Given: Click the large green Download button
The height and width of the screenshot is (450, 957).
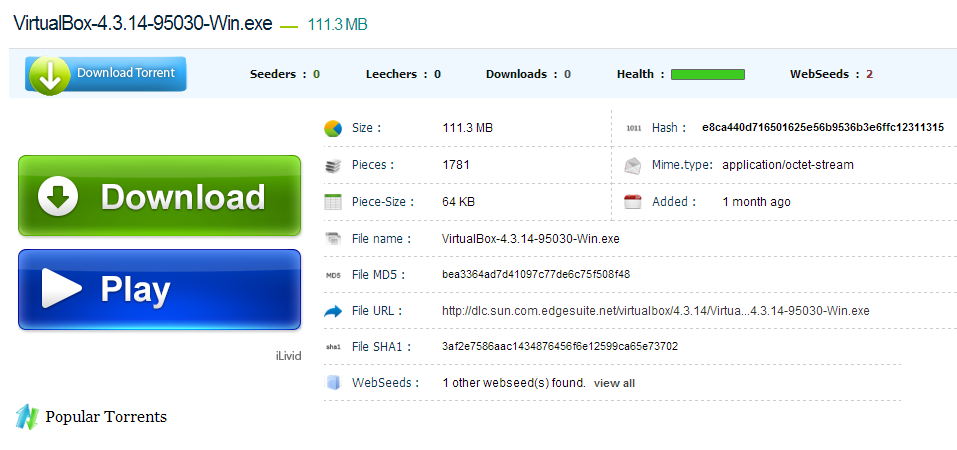Looking at the screenshot, I should pos(159,195).
